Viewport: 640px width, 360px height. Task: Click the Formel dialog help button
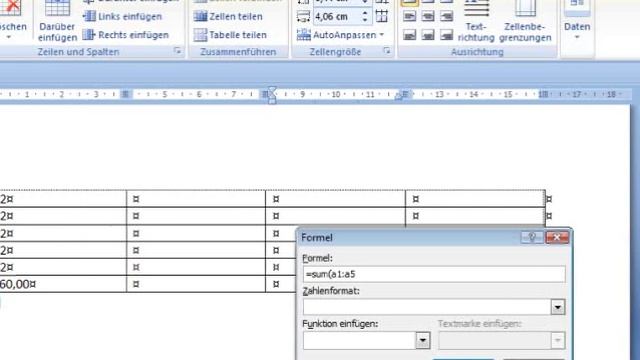click(532, 237)
